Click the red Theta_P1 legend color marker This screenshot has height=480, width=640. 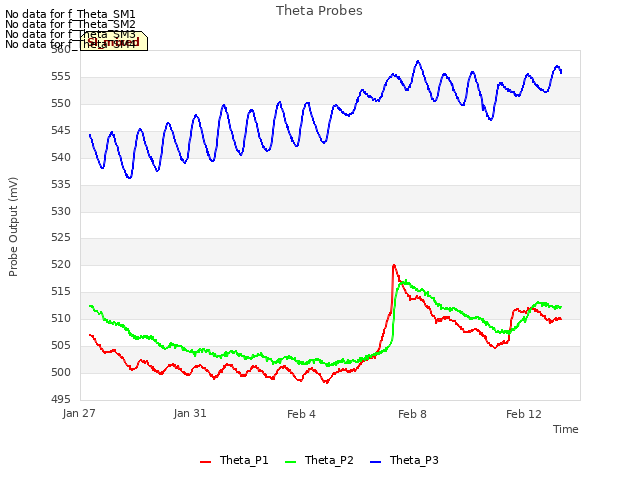pyautogui.click(x=205, y=462)
